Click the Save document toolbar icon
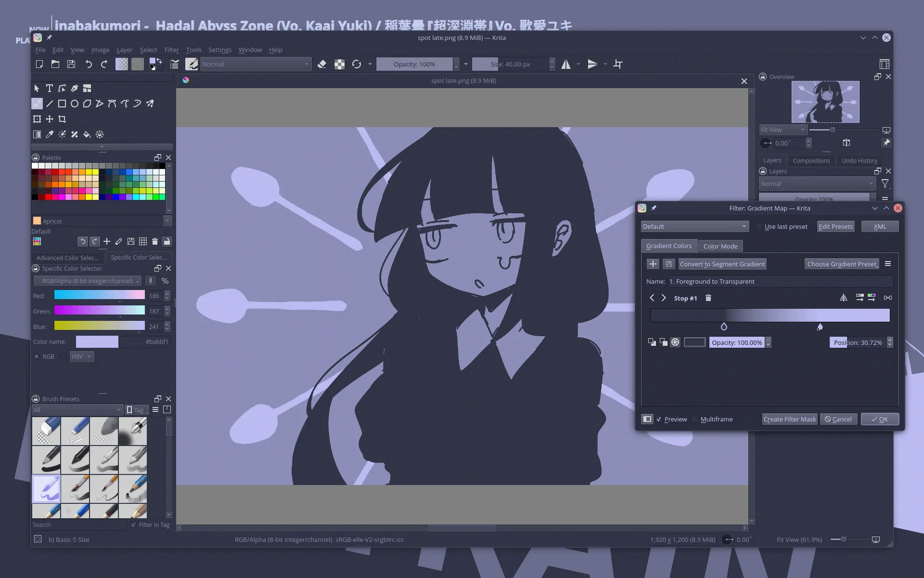Image resolution: width=924 pixels, height=578 pixels. click(71, 64)
